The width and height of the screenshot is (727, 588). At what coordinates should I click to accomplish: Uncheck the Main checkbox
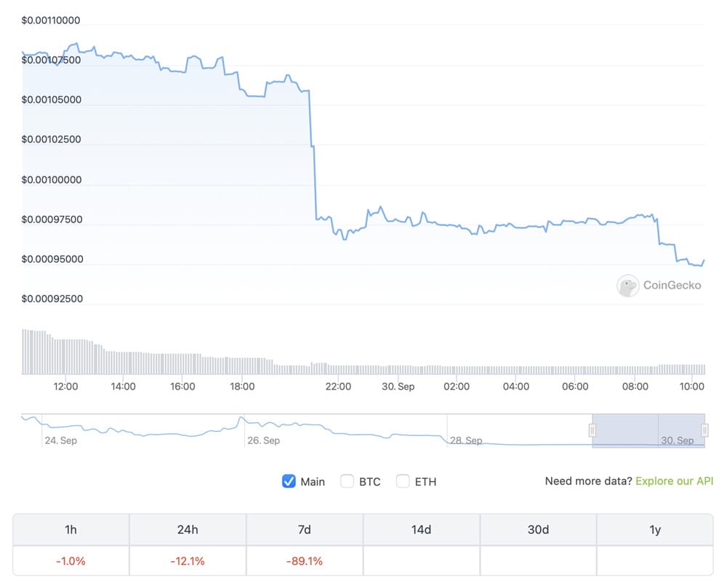pos(289,481)
